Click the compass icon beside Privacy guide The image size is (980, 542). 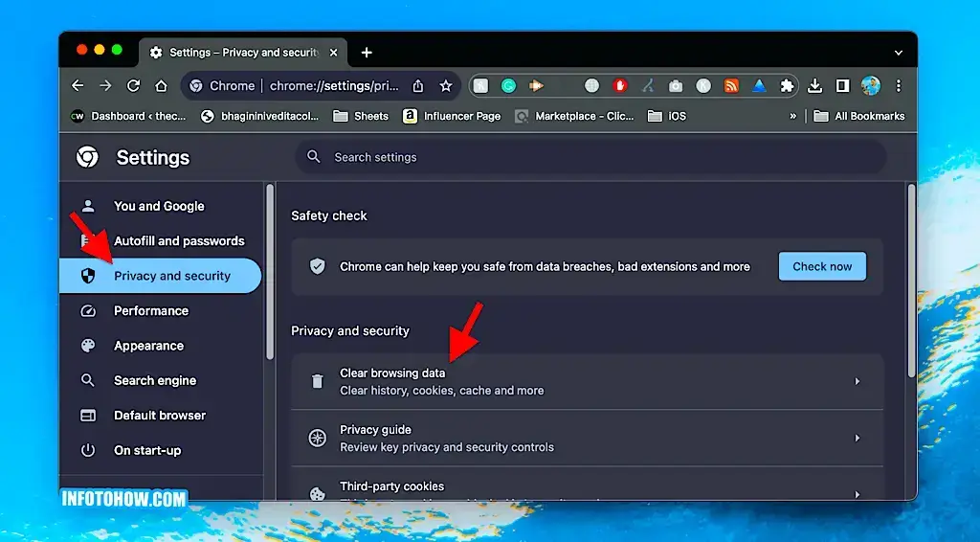click(x=318, y=438)
